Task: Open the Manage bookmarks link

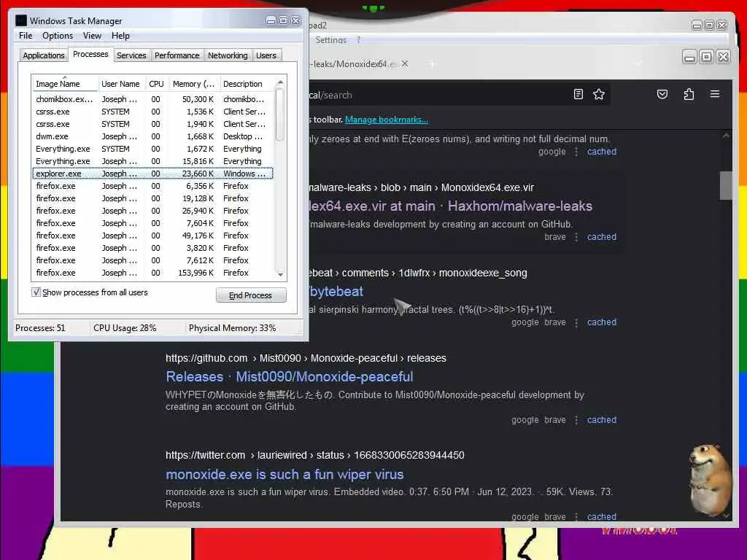Action: (x=387, y=120)
